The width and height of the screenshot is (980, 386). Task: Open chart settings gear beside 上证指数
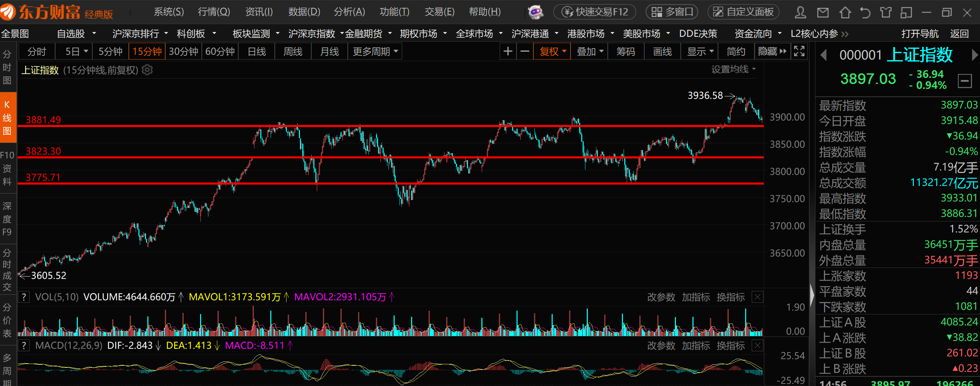pos(147,70)
